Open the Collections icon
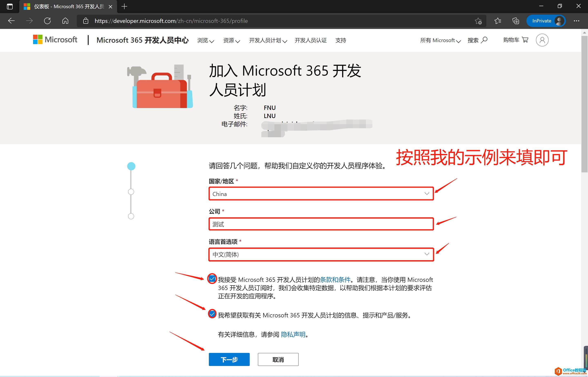588x377 pixels. (516, 21)
